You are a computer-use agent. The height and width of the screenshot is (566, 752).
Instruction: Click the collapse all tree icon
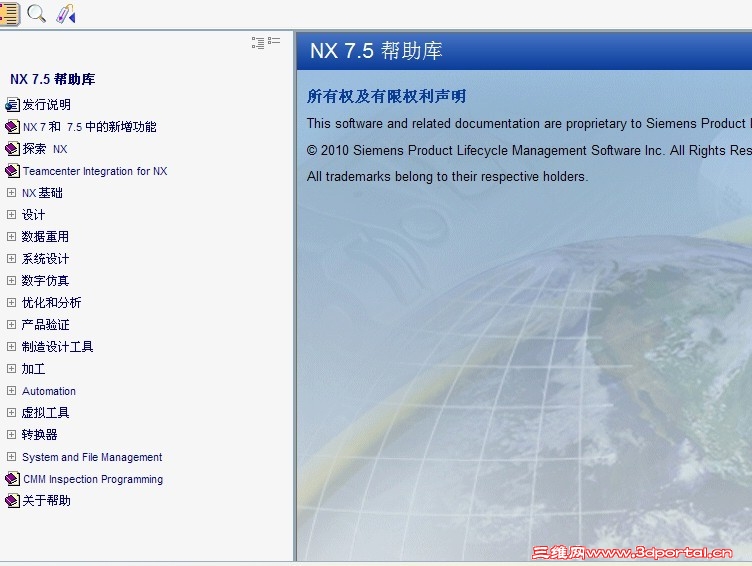click(x=274, y=41)
